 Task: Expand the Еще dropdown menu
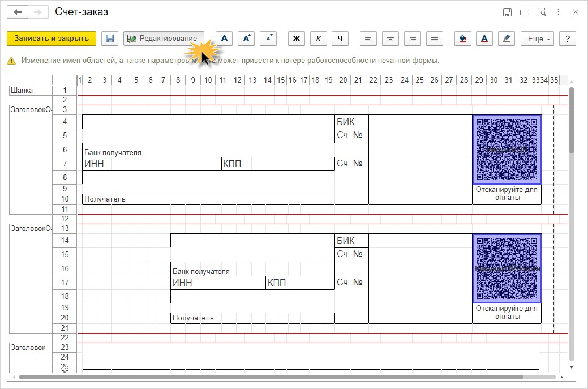click(538, 39)
